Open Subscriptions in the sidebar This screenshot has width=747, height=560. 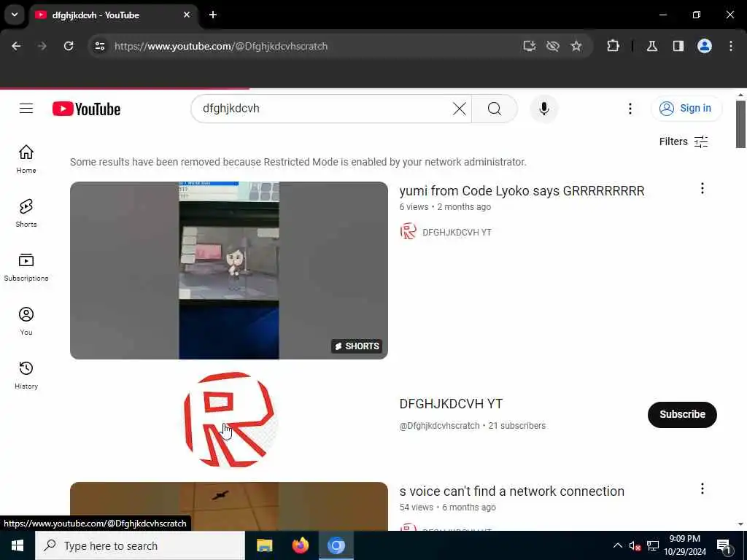coord(26,267)
